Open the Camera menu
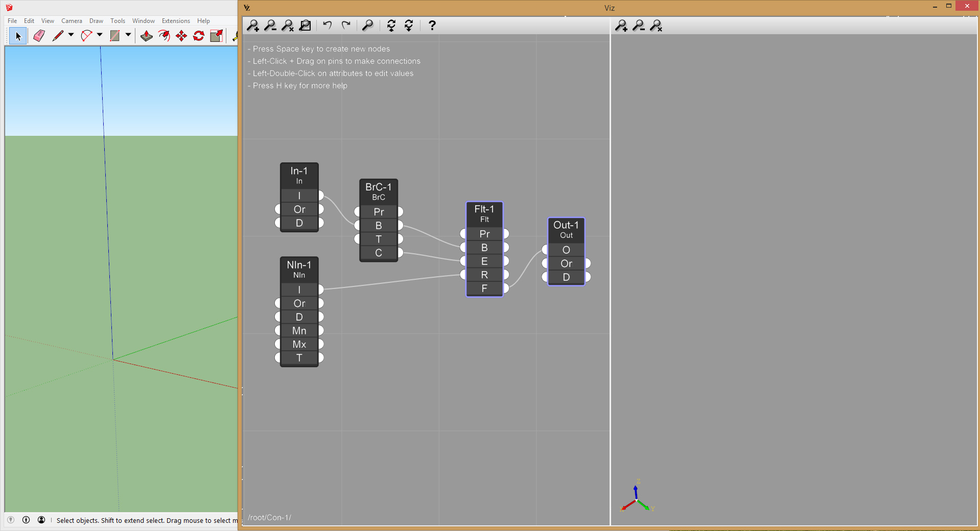This screenshot has width=980, height=531. [72, 21]
